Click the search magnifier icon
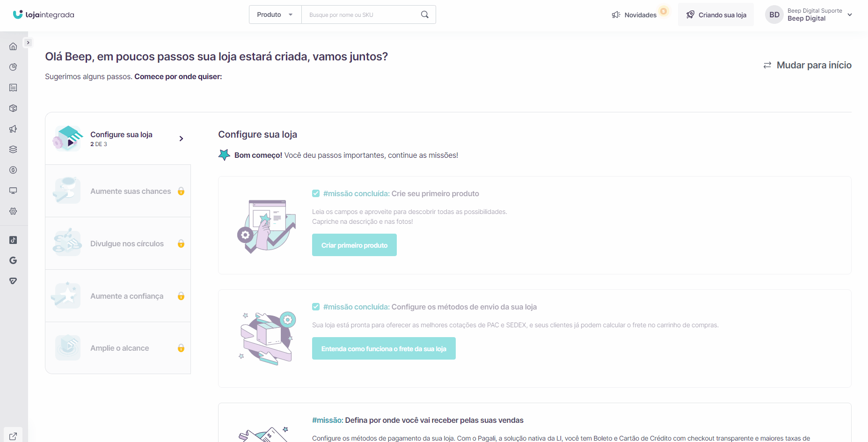 tap(424, 15)
